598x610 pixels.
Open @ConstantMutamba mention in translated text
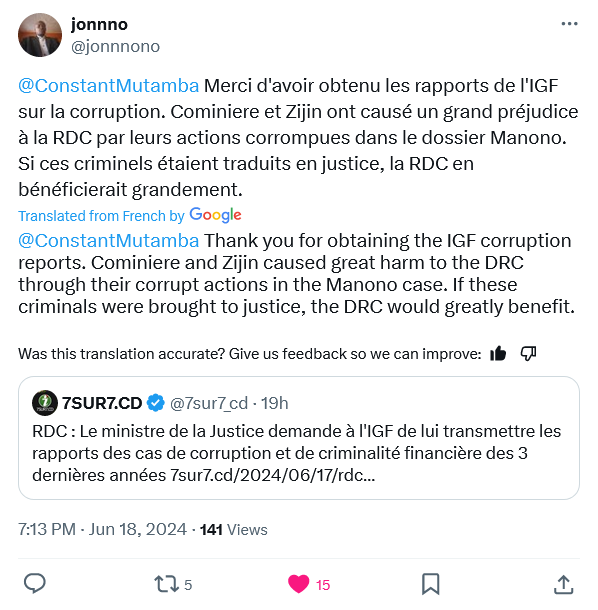[x=109, y=241]
